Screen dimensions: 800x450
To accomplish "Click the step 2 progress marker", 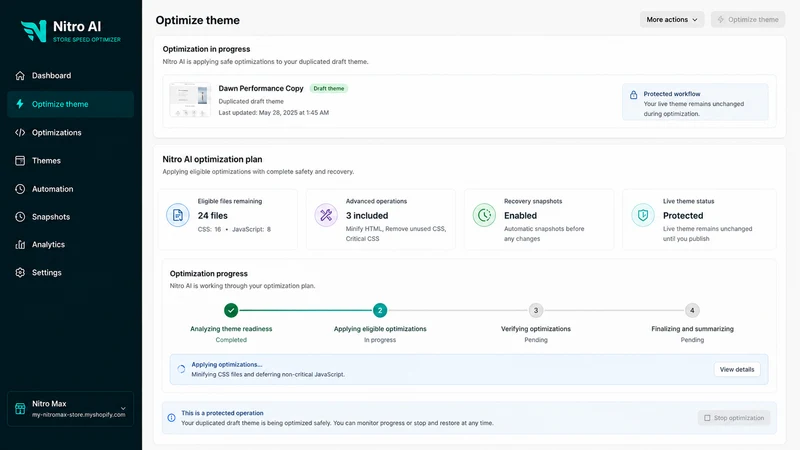I will coord(380,310).
